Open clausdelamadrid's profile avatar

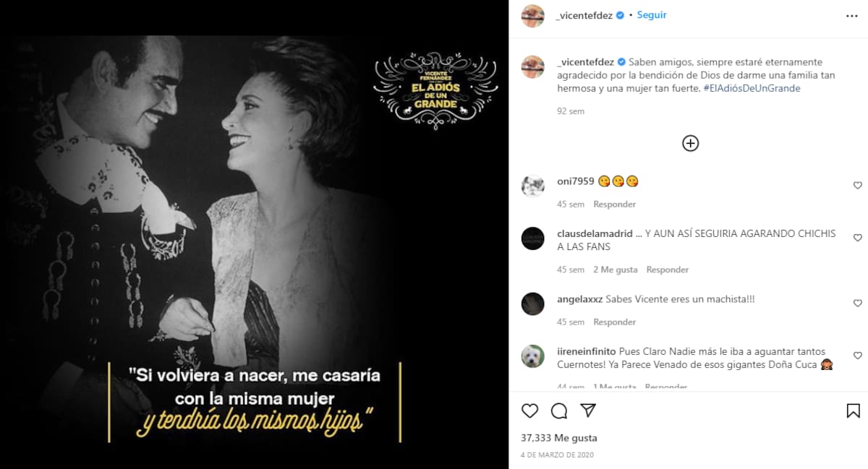click(533, 238)
